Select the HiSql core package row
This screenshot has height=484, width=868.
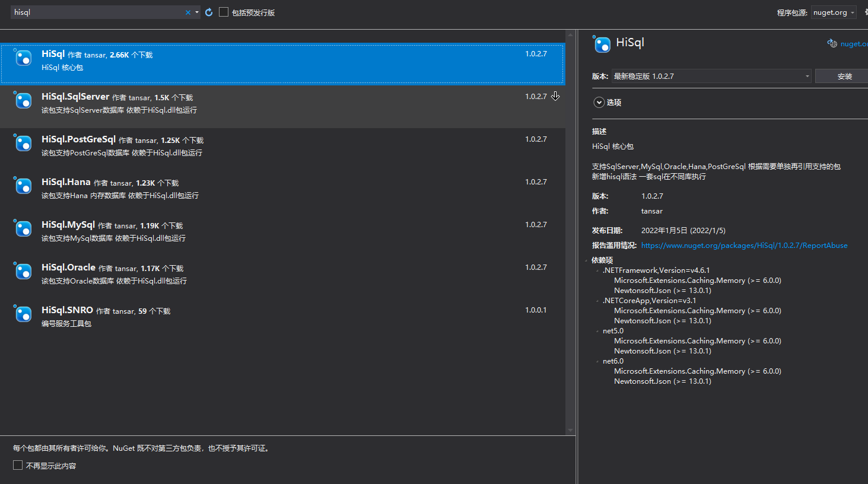[x=282, y=63]
